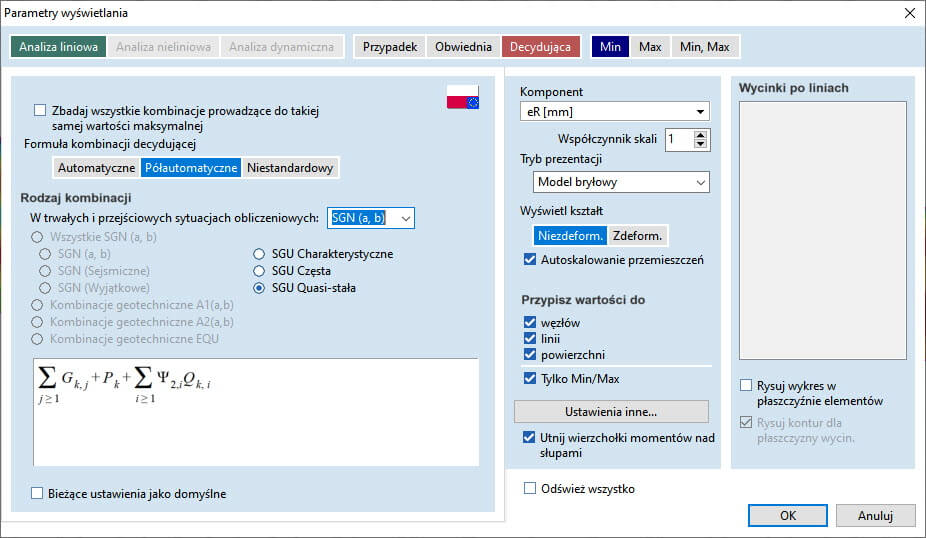Toggle the Tylko Min/Max checkbox
Viewport: 926px width, 538px height.
tap(530, 379)
